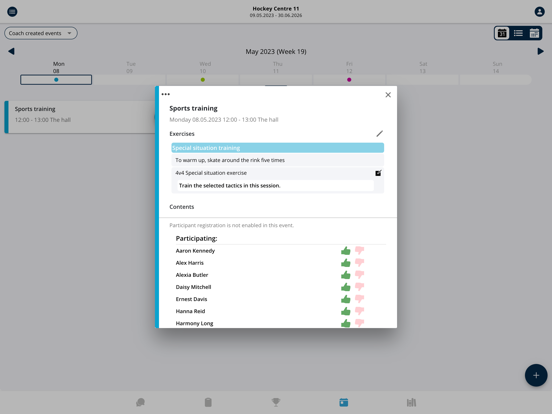Switch to the list view icon

coord(518,33)
